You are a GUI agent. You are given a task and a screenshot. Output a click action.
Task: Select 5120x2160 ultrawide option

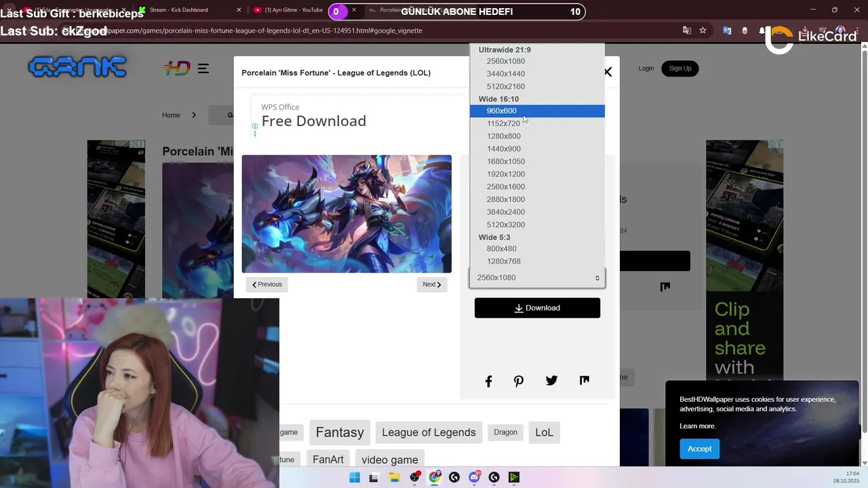(x=537, y=87)
